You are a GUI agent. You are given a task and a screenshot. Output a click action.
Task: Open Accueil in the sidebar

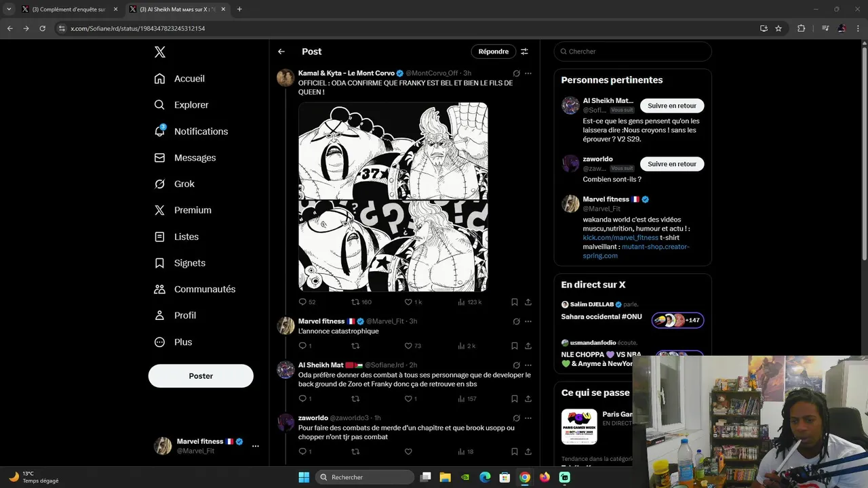pos(180,79)
